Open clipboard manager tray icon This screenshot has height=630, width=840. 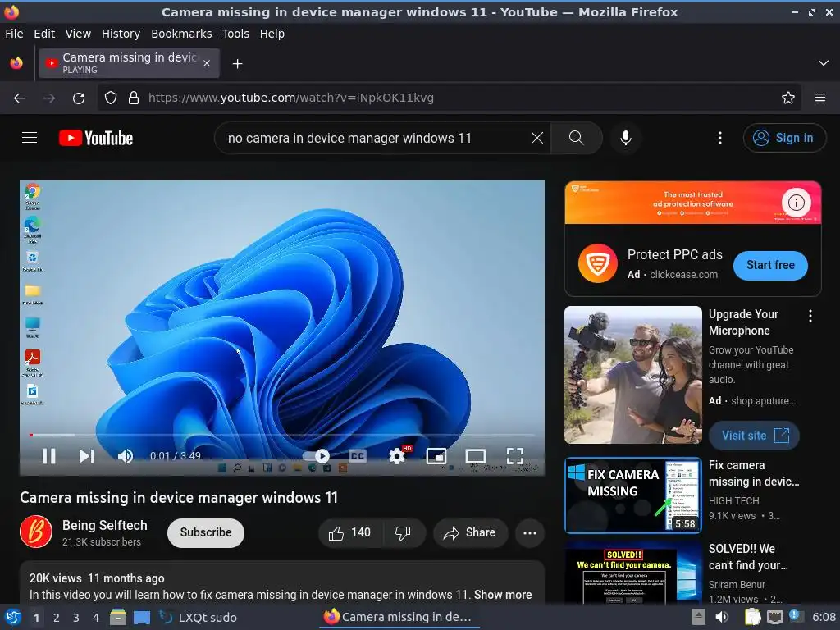click(752, 617)
